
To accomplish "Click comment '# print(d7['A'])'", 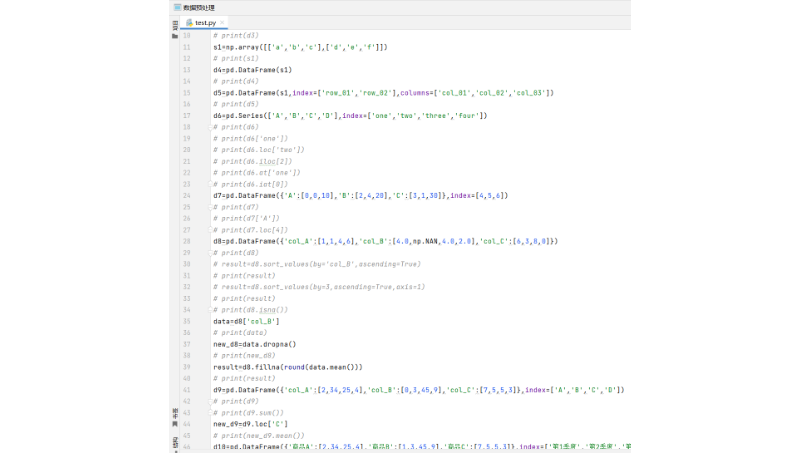I will pos(246,218).
